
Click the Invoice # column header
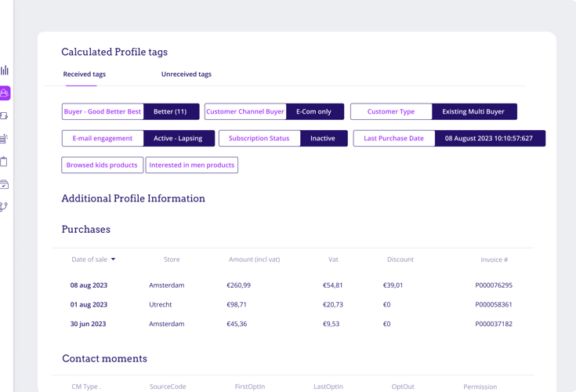[494, 260]
